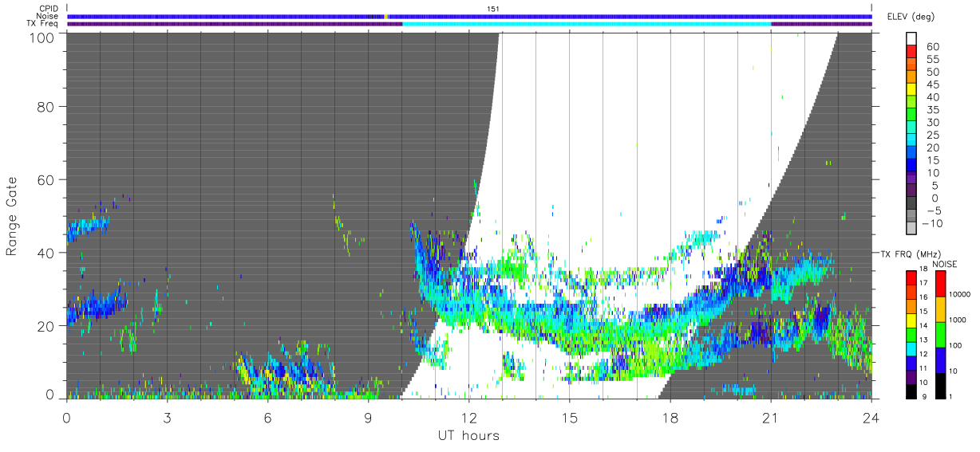
Task: Click the −10 label on ELEV scale
Action: pos(932,223)
